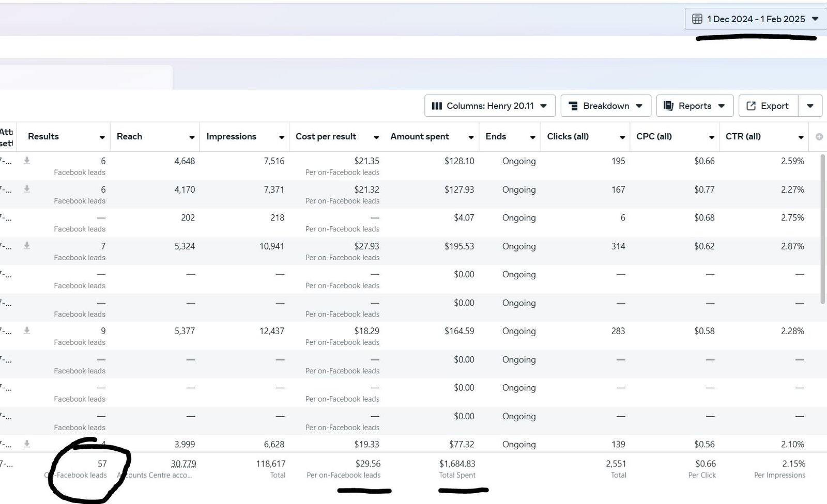Click the Columns bars icon
The height and width of the screenshot is (504, 827).
(x=437, y=106)
